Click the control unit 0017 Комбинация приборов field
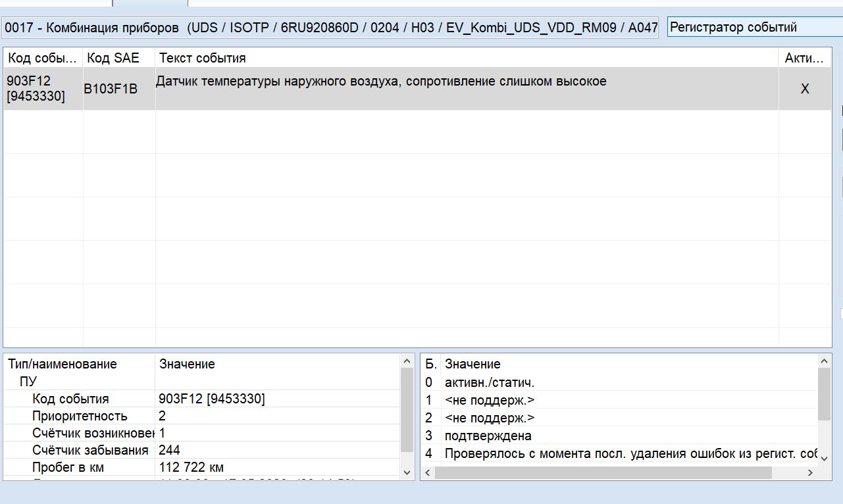The image size is (843, 504). coord(329,28)
